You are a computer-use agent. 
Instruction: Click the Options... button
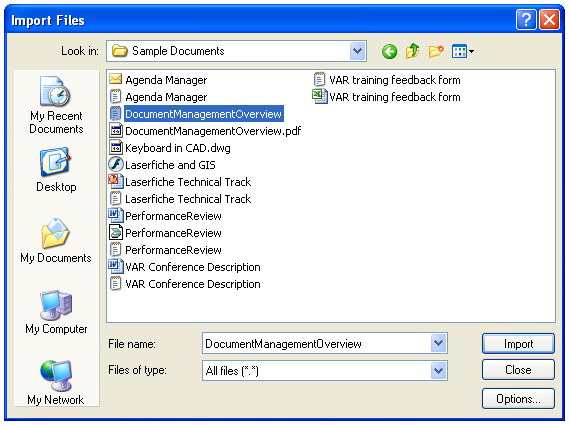click(518, 399)
